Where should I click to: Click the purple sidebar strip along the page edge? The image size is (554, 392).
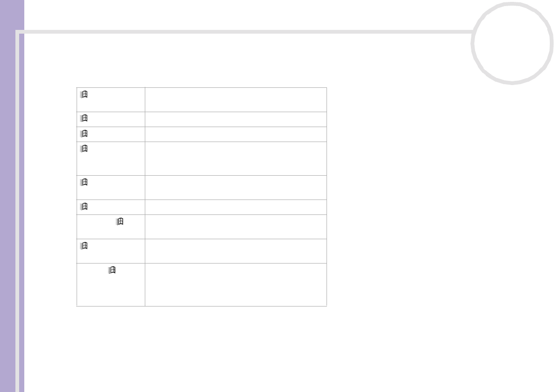[x=12, y=196]
